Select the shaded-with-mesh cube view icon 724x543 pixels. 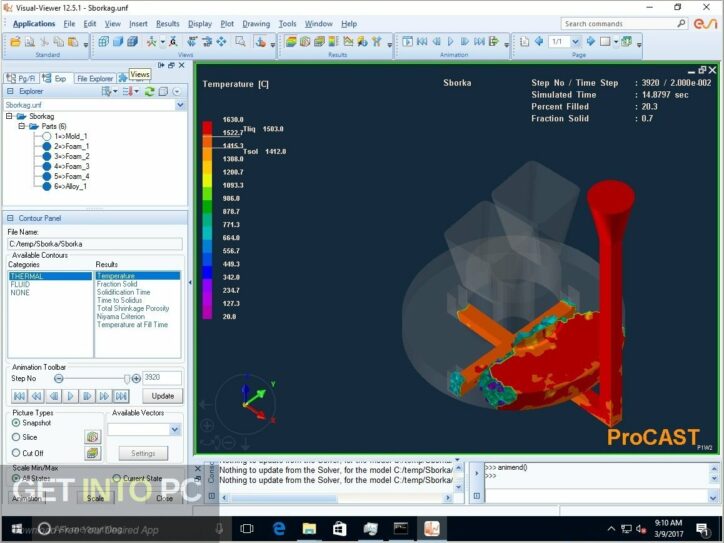[x=133, y=42]
